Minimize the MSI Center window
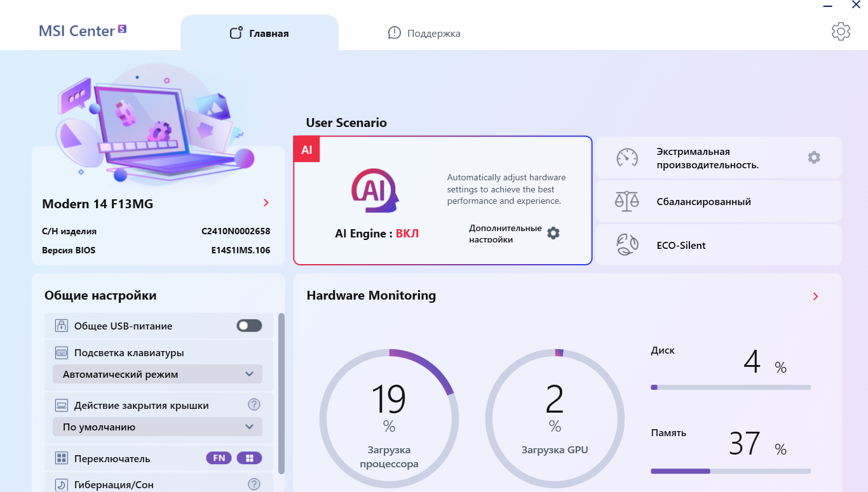Image resolution: width=868 pixels, height=492 pixels. pyautogui.click(x=827, y=5)
